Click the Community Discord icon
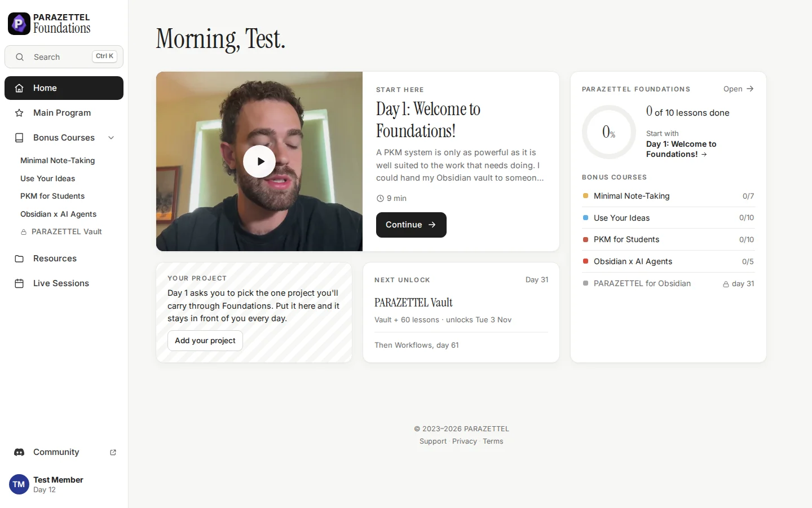 19,452
